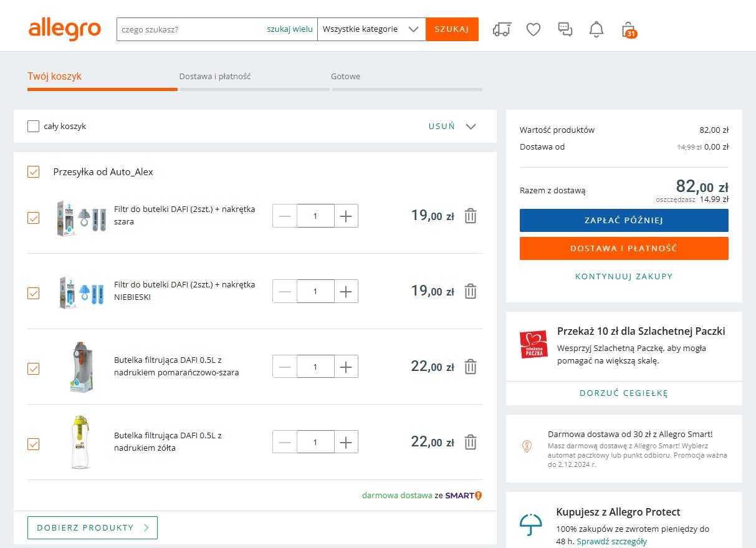This screenshot has height=548, width=756.
Task: Open favorites heart icon in header
Action: (533, 29)
